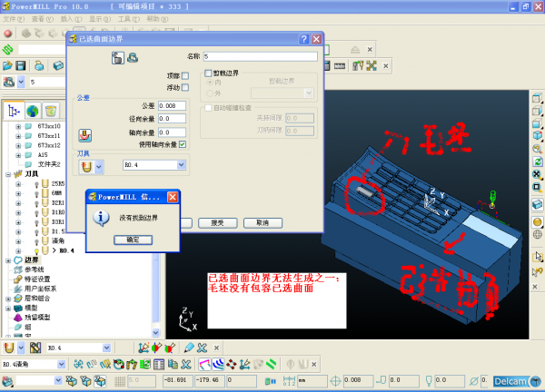Open the R0.4 combo in bottom tool toolbar
The width and height of the screenshot is (545, 392).
pos(106,348)
